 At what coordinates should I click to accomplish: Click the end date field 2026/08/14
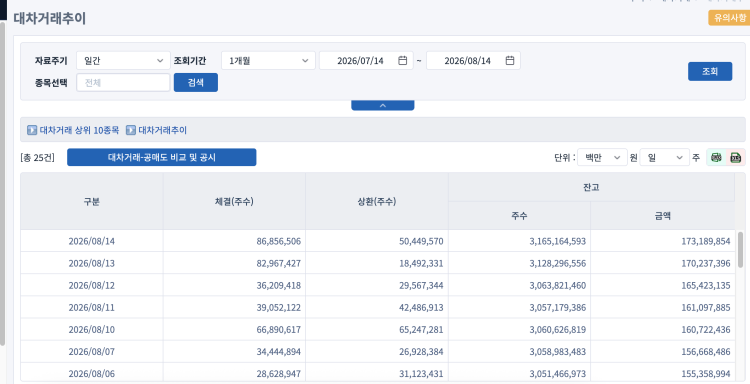(x=474, y=61)
